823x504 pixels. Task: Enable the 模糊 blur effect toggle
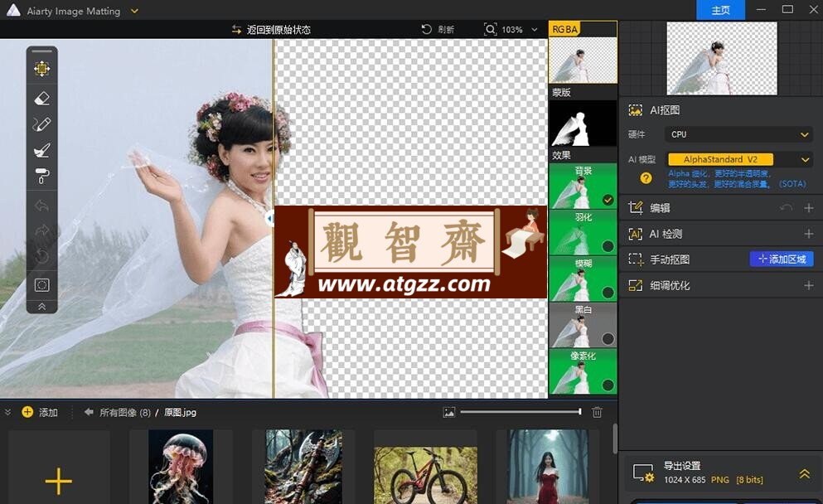pos(608,293)
